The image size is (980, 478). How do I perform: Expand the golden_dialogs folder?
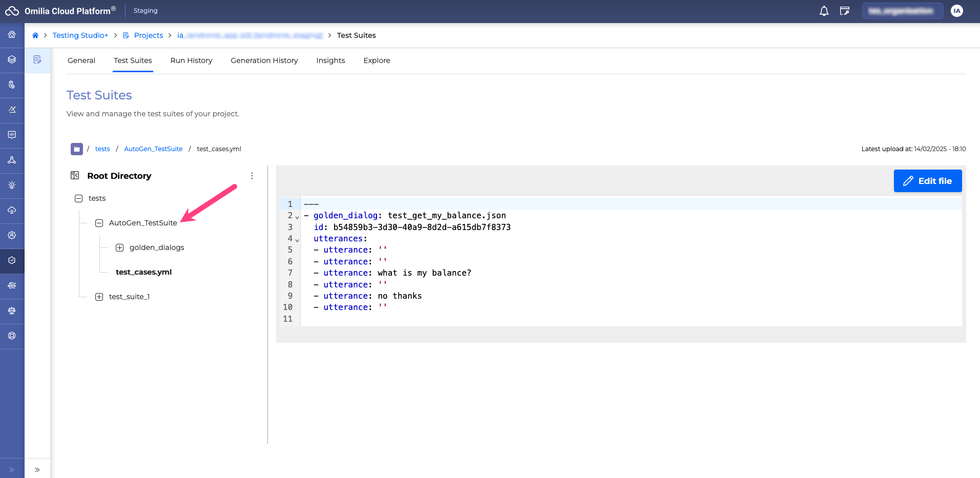point(119,247)
